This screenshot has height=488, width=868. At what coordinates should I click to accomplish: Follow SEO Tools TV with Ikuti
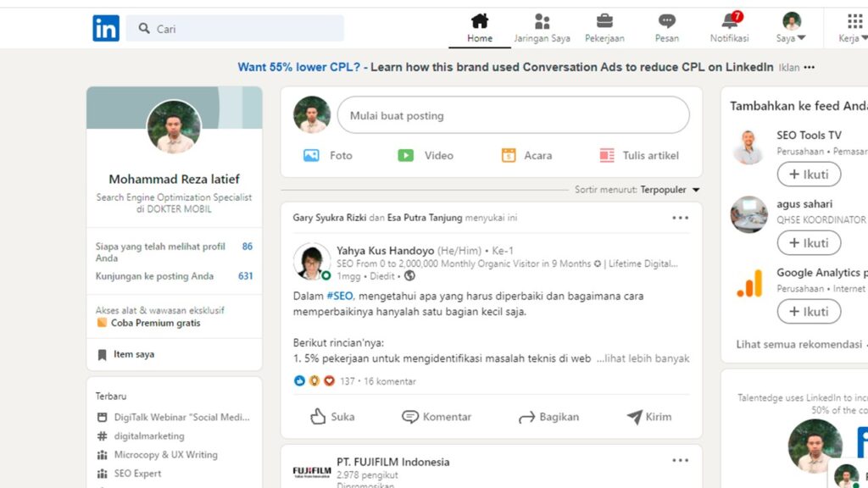809,175
